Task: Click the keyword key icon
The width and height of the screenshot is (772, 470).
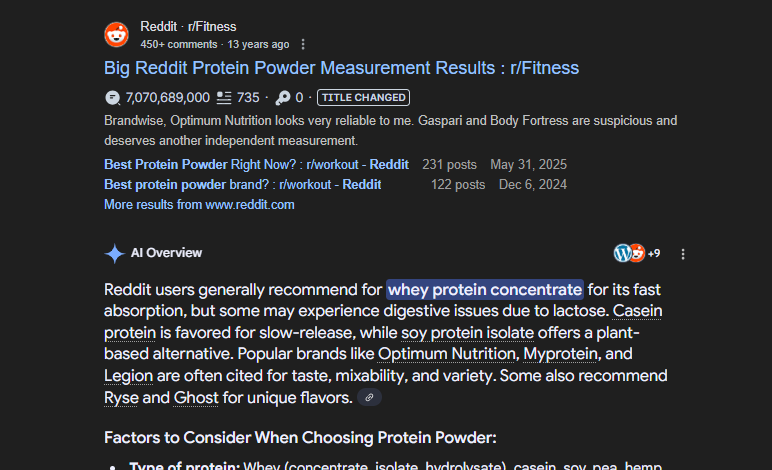Action: (x=283, y=98)
